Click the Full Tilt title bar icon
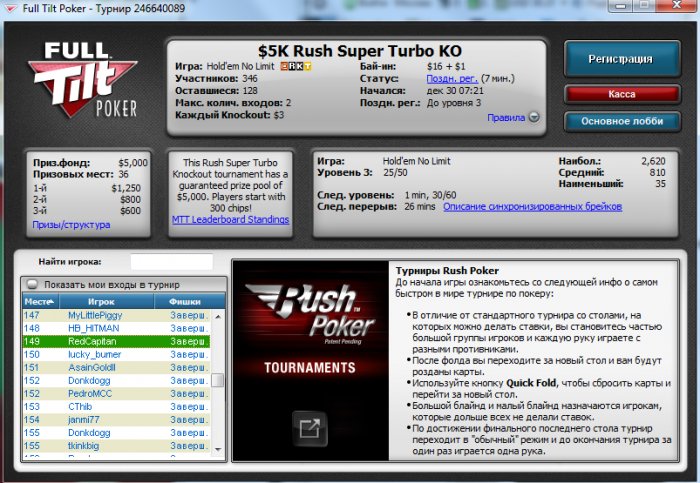The width and height of the screenshot is (700, 483). (10, 8)
